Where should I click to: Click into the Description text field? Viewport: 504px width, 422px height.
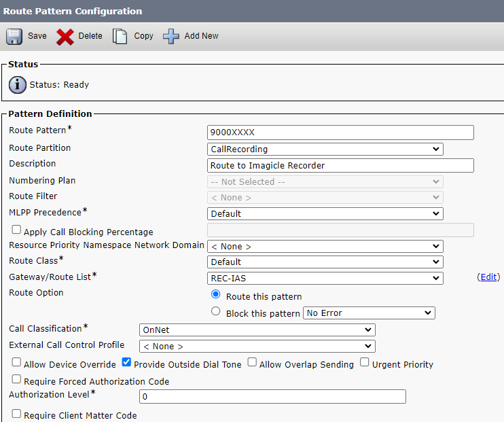pyautogui.click(x=340, y=165)
